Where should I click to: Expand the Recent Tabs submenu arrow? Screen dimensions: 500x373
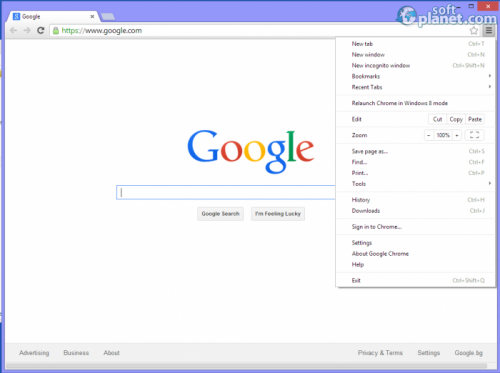pos(490,87)
